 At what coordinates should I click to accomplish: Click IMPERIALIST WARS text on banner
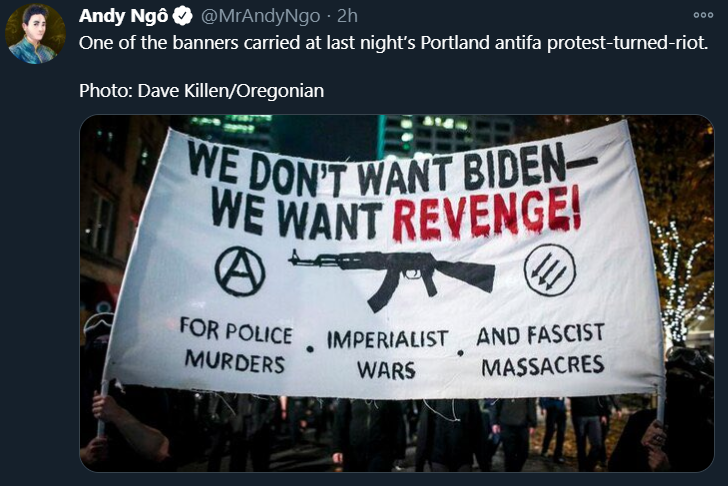(x=387, y=354)
